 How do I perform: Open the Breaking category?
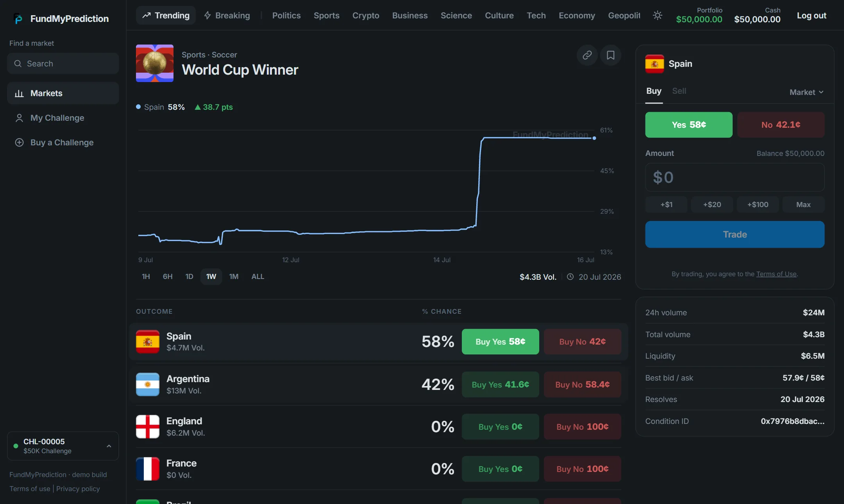pyautogui.click(x=227, y=15)
